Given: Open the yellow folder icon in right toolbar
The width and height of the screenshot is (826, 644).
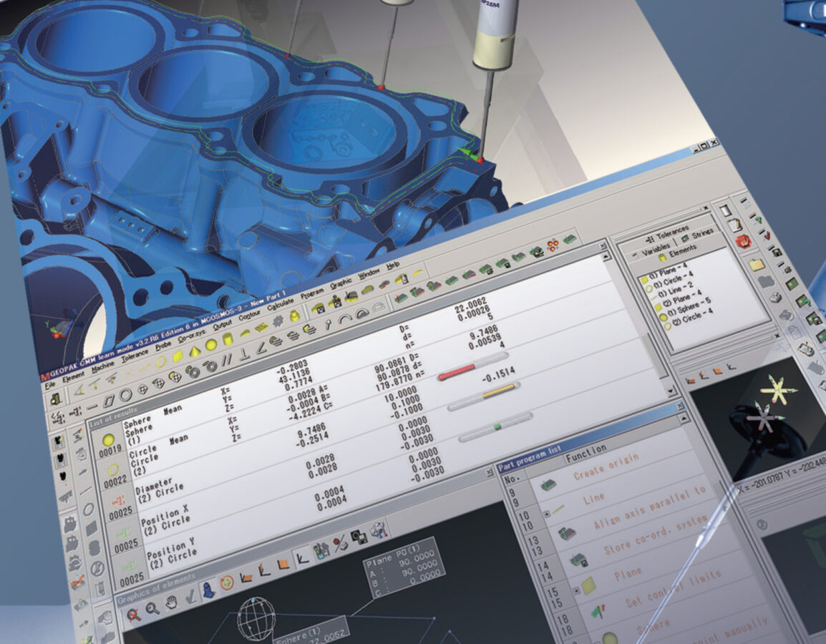Looking at the screenshot, I should (756, 265).
